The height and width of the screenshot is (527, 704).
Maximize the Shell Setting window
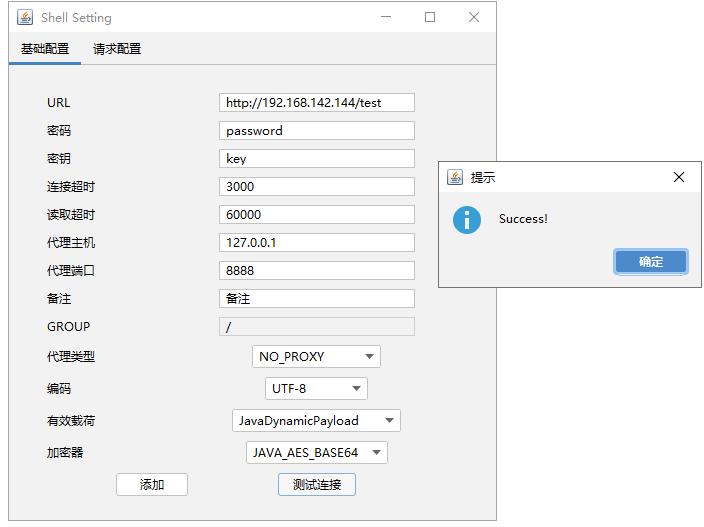pos(430,17)
